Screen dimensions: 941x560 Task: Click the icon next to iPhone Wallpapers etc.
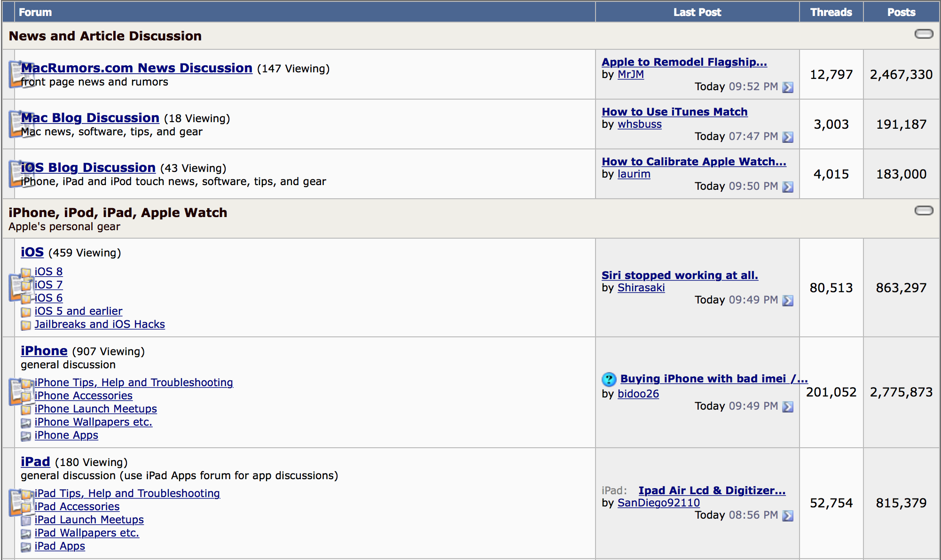tap(26, 423)
